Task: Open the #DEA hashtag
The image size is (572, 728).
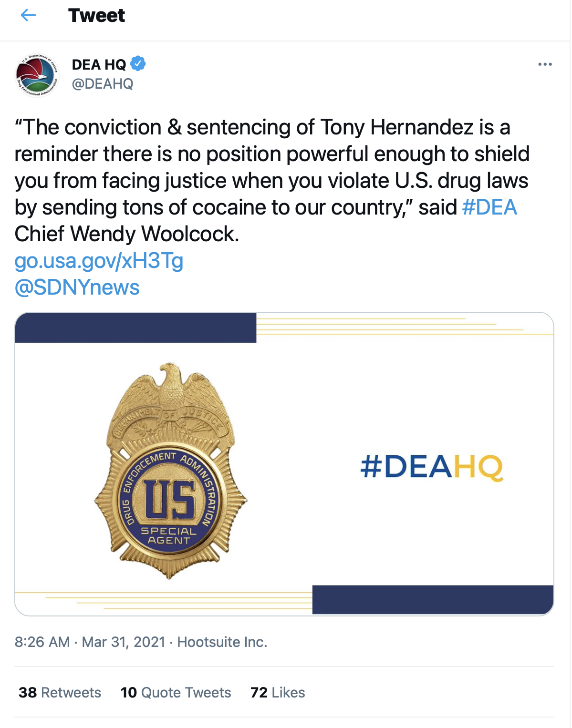Action: 489,207
